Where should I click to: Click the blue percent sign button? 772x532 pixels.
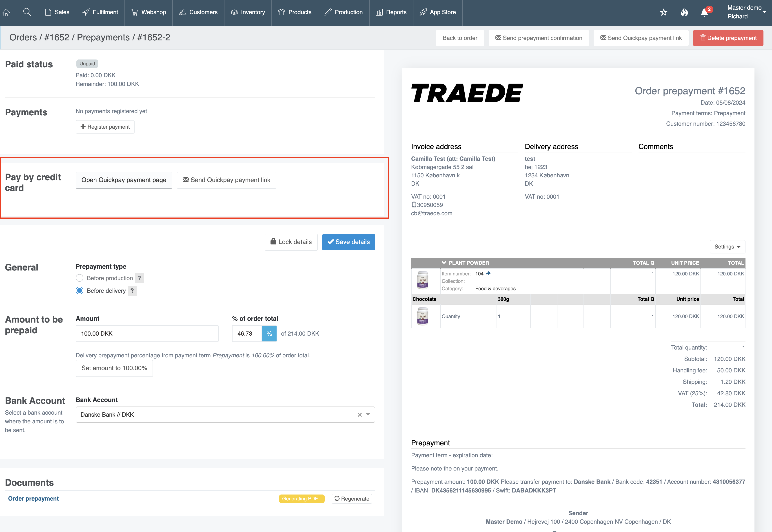[x=269, y=334]
